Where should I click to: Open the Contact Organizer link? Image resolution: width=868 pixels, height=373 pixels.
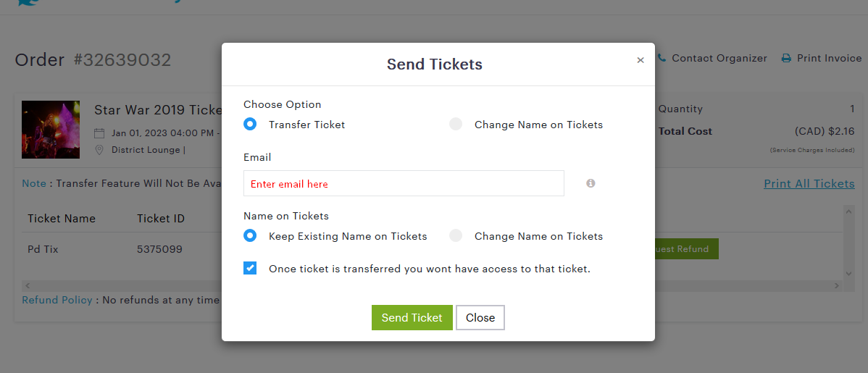coord(719,58)
